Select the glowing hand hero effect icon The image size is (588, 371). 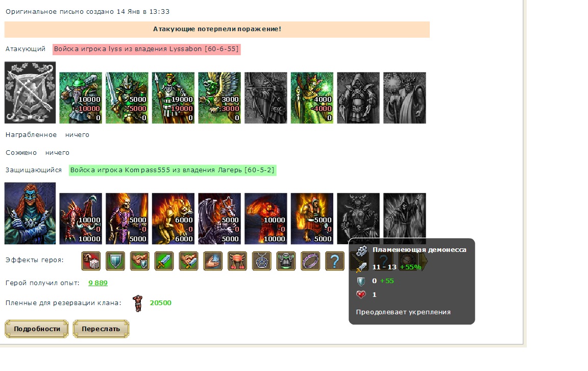[213, 261]
